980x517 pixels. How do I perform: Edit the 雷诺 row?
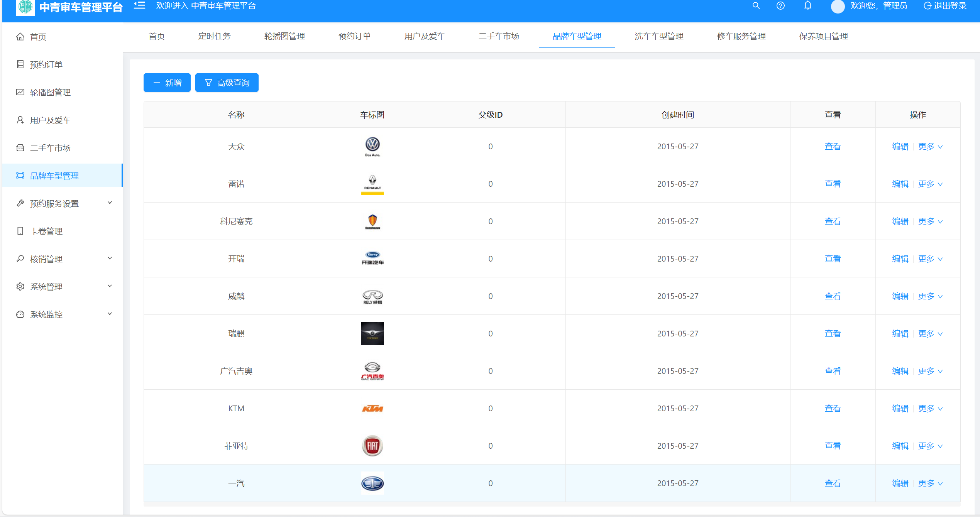tap(900, 184)
